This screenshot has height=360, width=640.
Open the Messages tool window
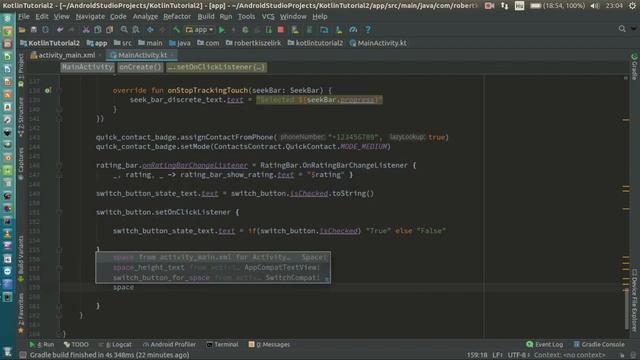[x=269, y=344]
